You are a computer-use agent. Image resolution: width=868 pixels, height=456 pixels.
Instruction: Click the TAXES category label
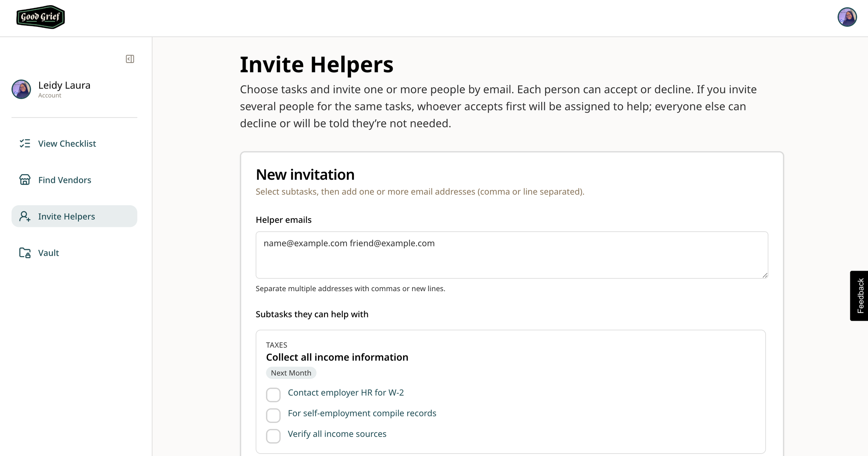coord(276,345)
